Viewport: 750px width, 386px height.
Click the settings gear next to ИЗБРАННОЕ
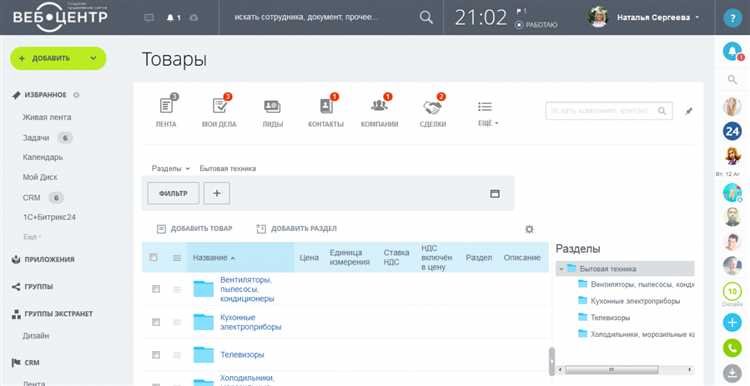[76, 95]
